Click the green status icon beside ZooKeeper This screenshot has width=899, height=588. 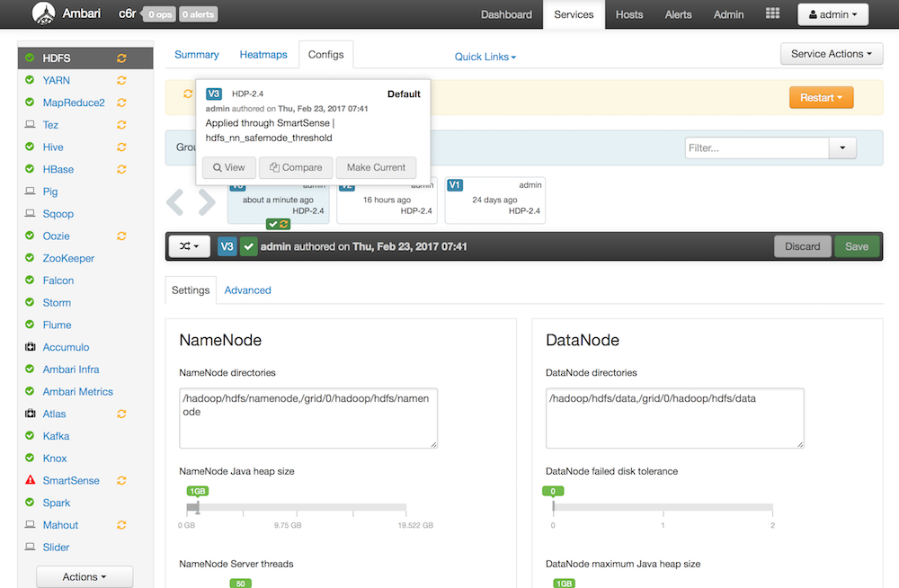coord(30,257)
